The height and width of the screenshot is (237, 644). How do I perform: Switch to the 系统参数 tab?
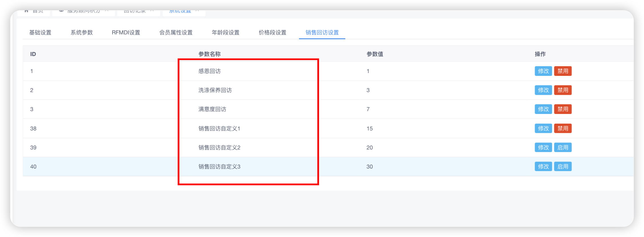click(x=82, y=33)
